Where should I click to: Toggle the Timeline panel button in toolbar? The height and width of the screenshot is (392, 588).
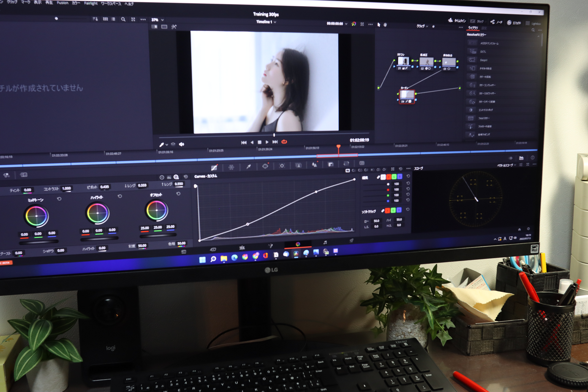pyautogui.click(x=457, y=20)
